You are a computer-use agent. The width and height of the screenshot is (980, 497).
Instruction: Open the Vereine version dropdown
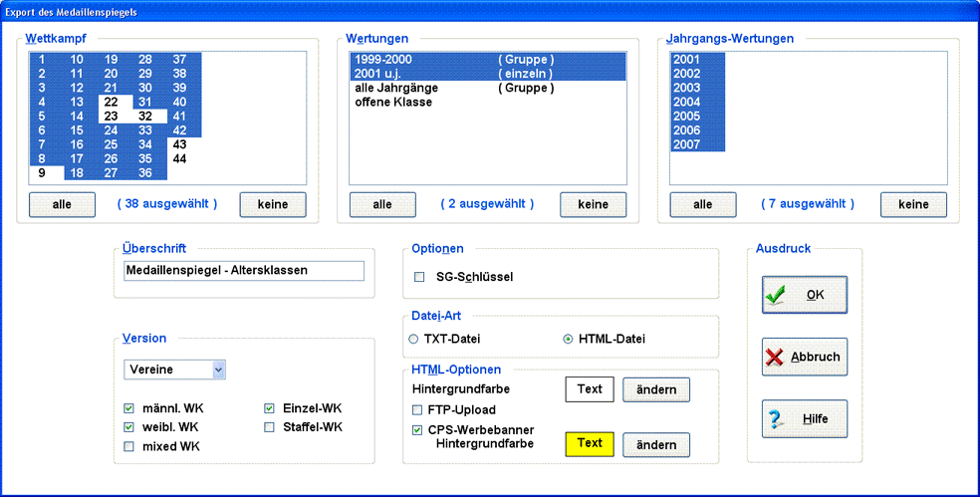[x=219, y=370]
